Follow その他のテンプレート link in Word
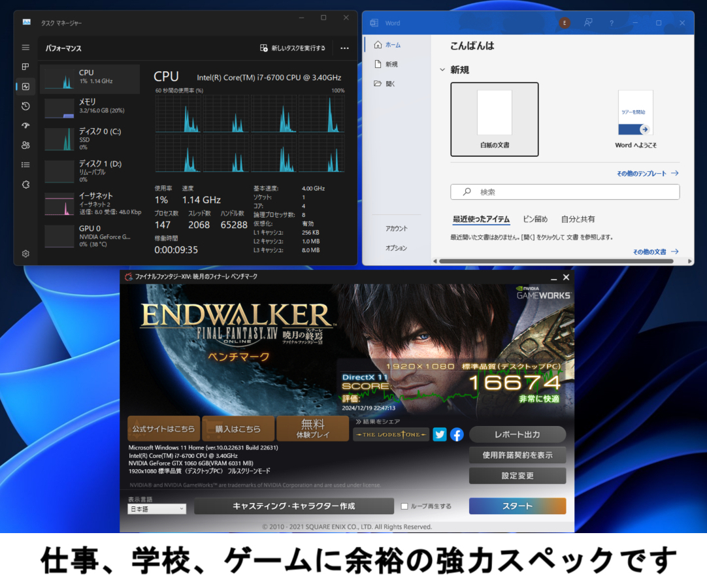The width and height of the screenshot is (707, 588). coord(648,174)
